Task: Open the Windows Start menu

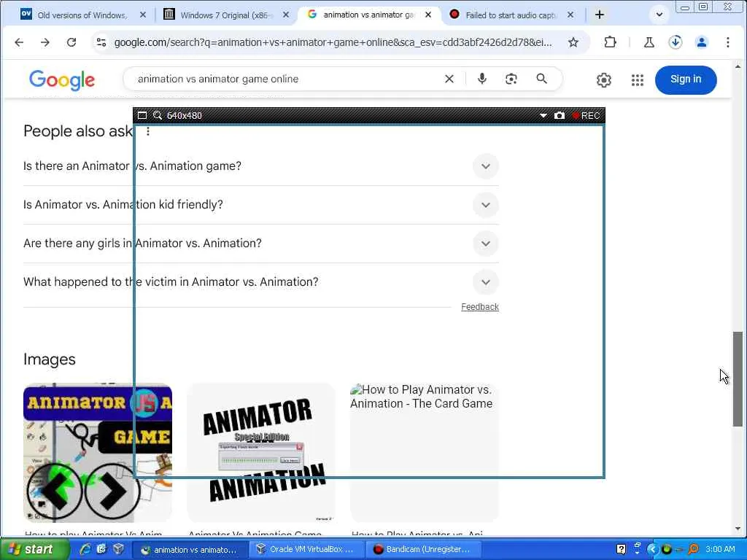Action: (34, 549)
